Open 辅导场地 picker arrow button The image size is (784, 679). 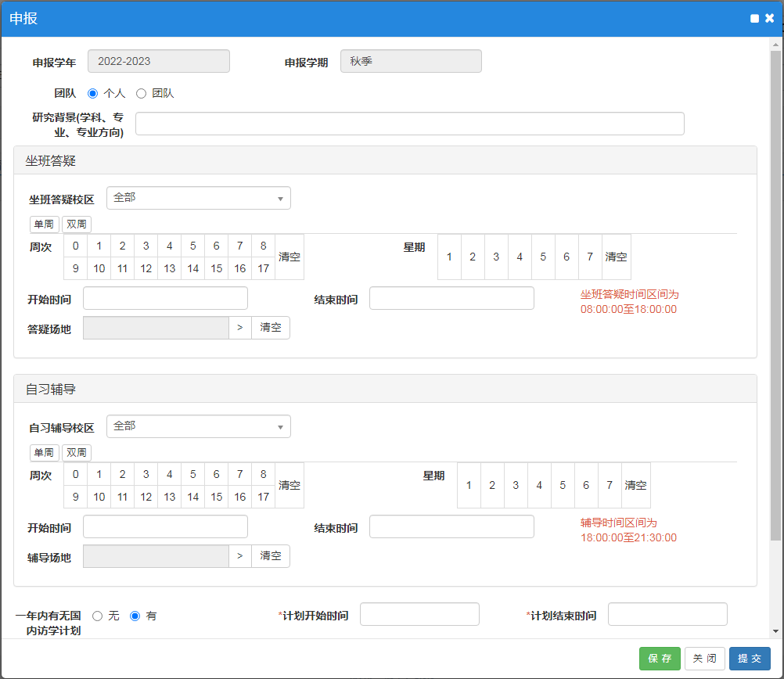point(239,556)
